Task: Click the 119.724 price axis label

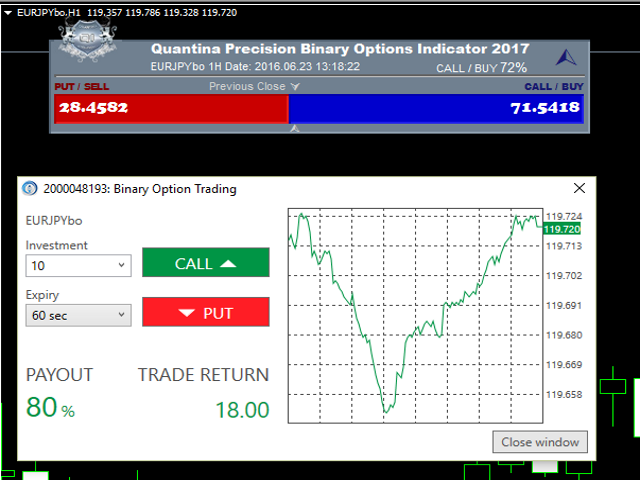Action: pos(564,216)
